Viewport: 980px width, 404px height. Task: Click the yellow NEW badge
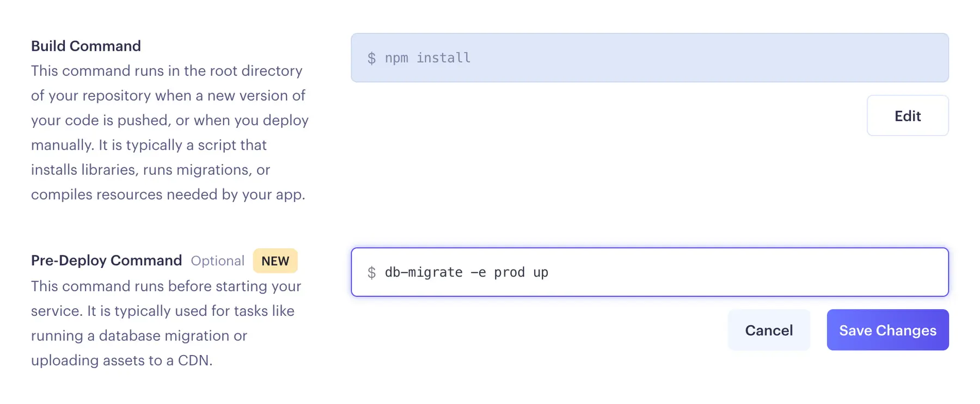(x=275, y=261)
